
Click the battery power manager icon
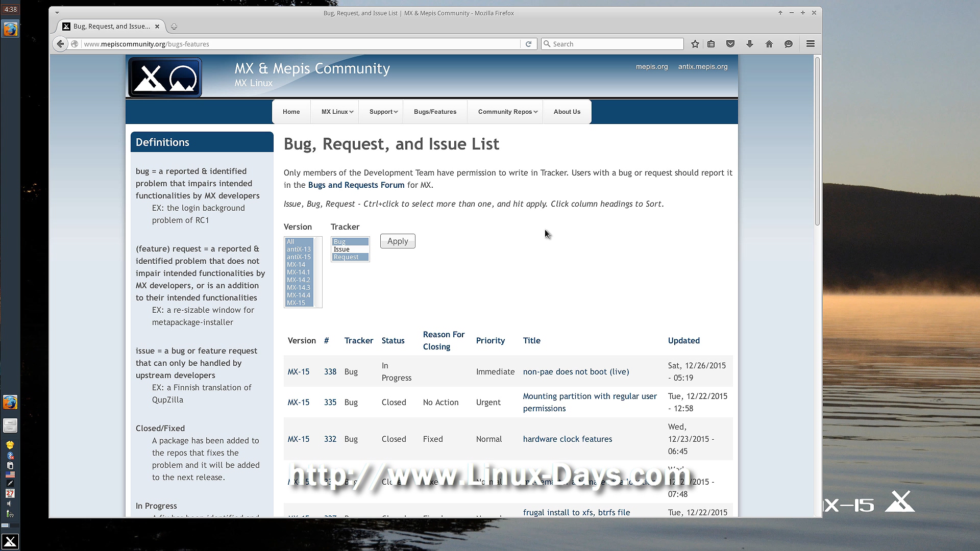coord(10,514)
